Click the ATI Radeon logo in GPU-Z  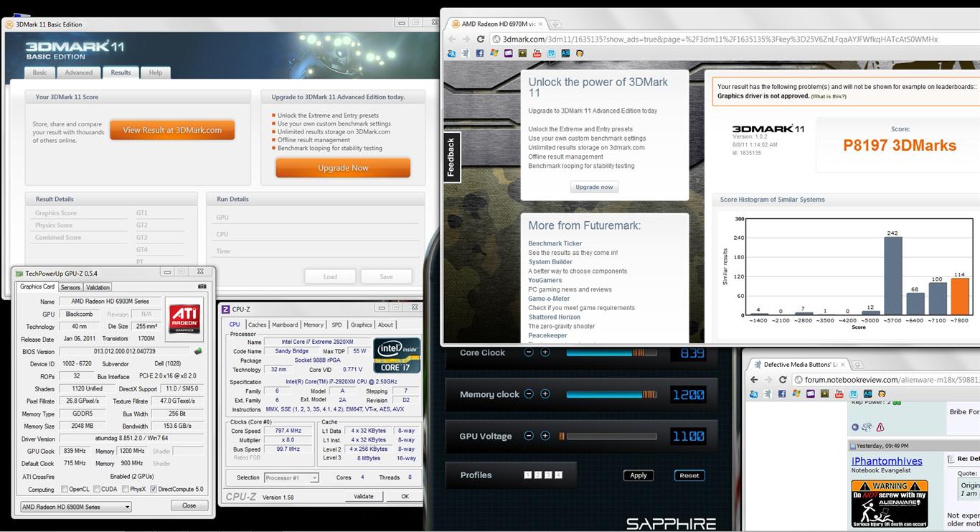184,319
